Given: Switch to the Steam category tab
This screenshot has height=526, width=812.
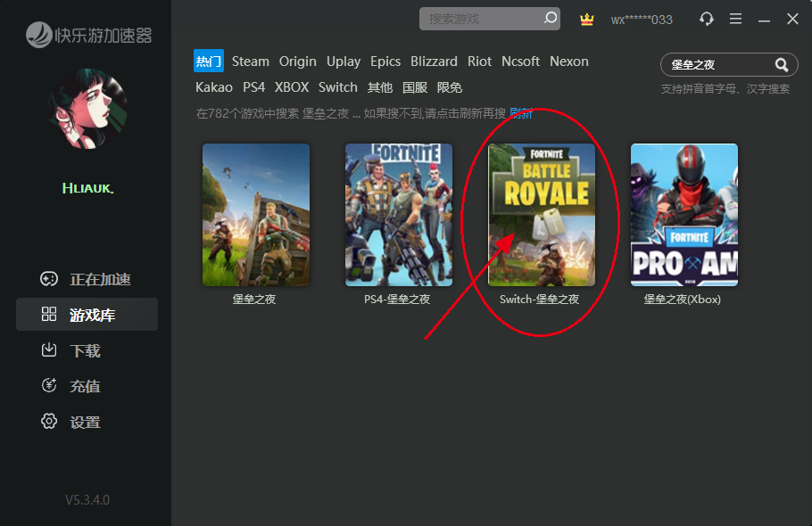Looking at the screenshot, I should click(251, 62).
